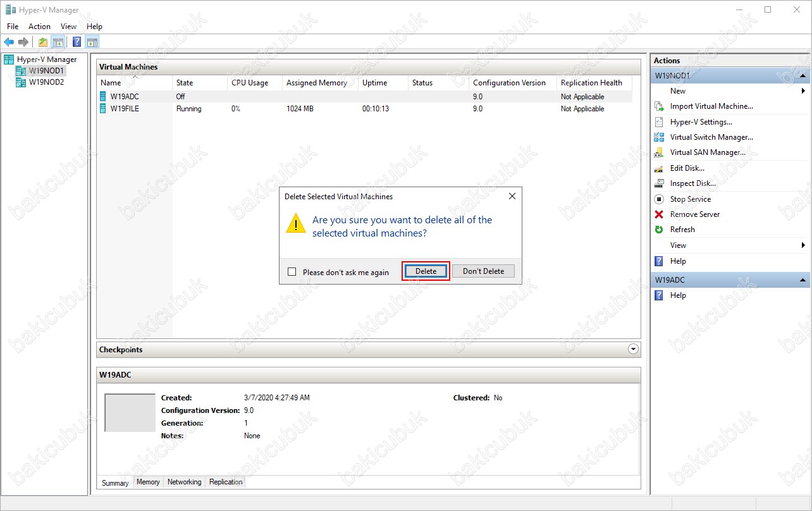Viewport: 812px width, 511px height.
Task: Click the 'Off' state of W19ADC
Action: tap(180, 97)
